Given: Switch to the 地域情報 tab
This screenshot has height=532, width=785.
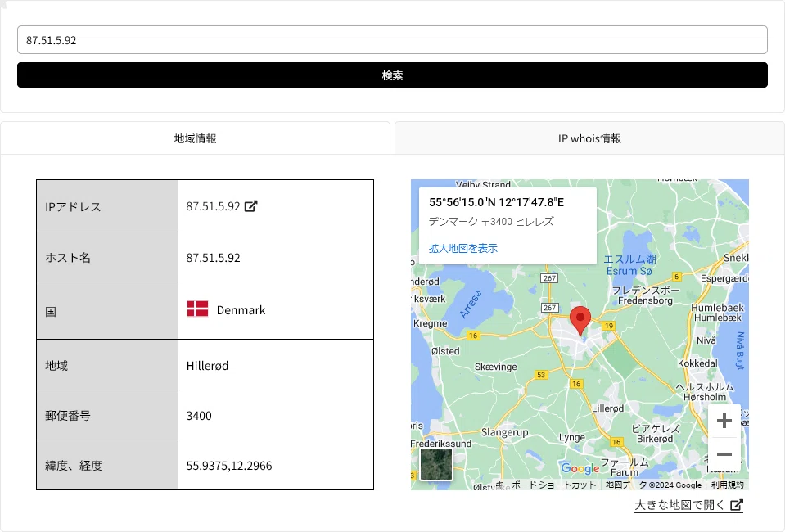Looking at the screenshot, I should coord(196,138).
